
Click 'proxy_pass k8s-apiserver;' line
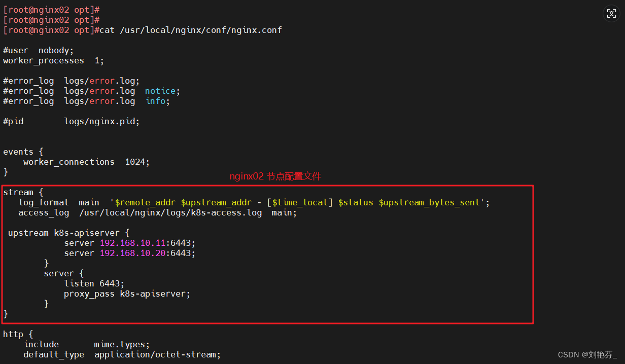tap(127, 294)
